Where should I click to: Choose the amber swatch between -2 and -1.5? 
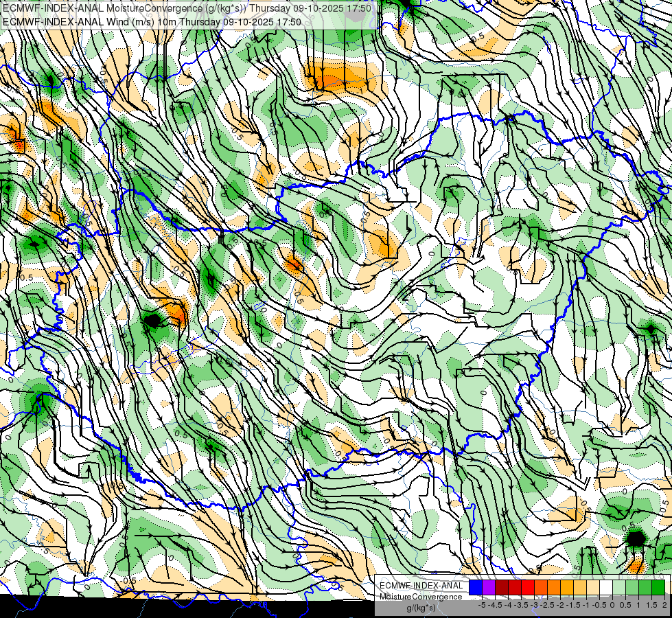(567, 587)
